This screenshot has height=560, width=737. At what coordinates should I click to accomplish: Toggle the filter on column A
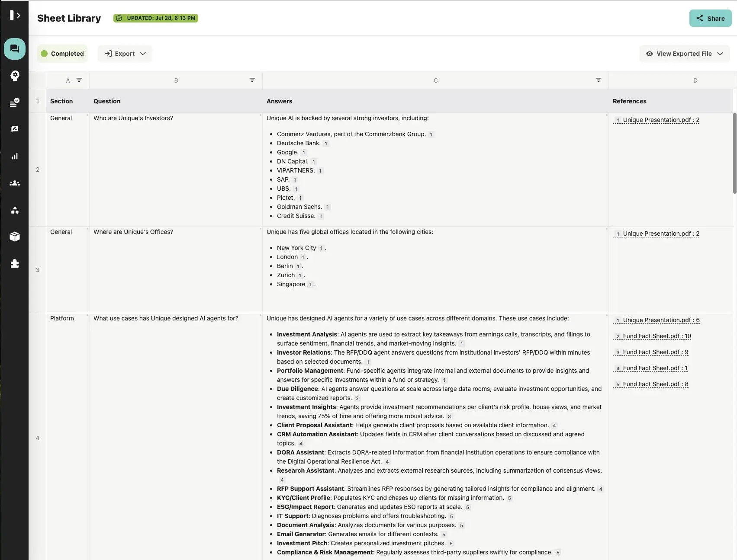coord(79,80)
